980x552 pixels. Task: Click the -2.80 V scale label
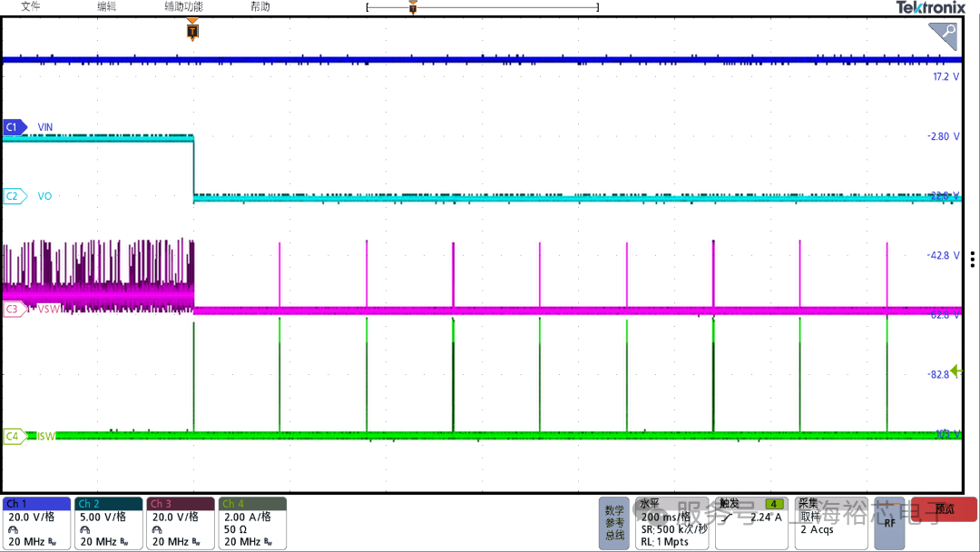tap(943, 136)
